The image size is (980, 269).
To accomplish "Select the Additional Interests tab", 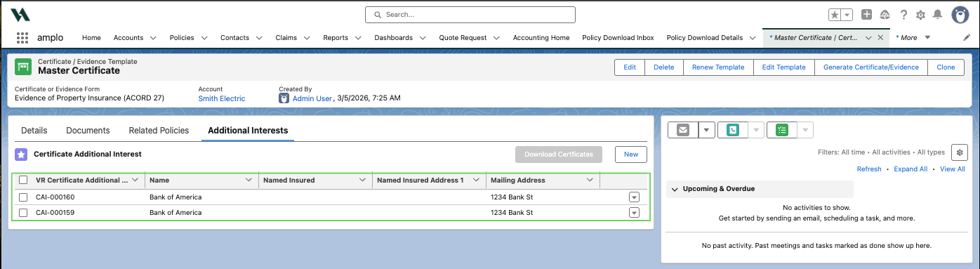I will tap(248, 131).
